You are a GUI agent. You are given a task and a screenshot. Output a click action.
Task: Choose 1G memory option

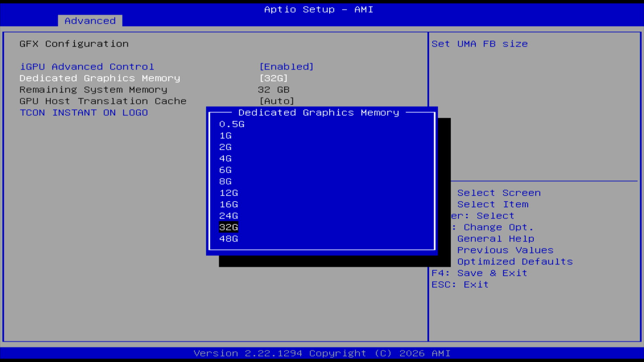pos(225,136)
